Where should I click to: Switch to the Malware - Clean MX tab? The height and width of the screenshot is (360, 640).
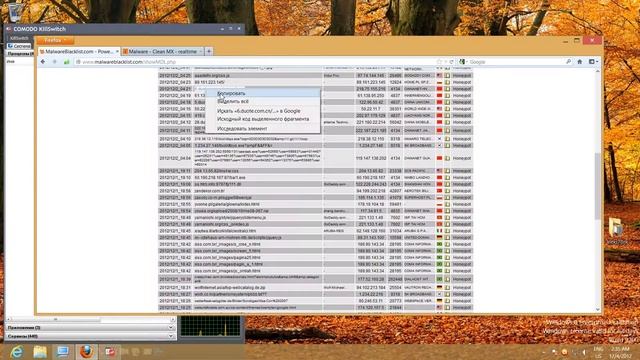point(162,51)
